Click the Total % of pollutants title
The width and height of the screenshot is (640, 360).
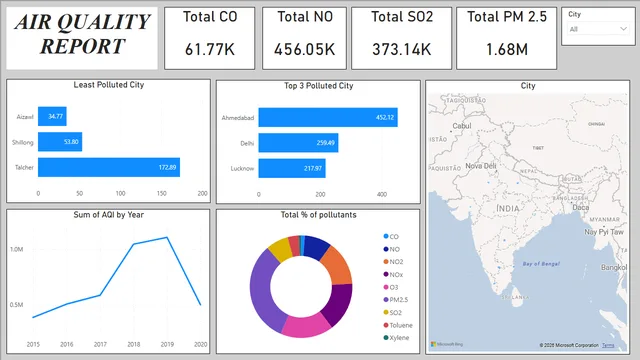pos(318,215)
